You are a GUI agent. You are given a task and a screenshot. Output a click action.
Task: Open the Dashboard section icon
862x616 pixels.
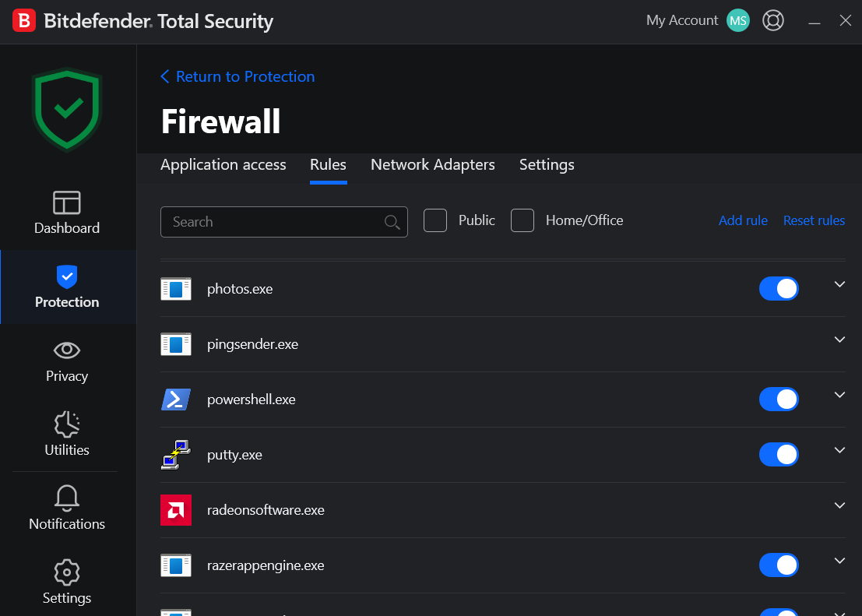[x=67, y=202]
